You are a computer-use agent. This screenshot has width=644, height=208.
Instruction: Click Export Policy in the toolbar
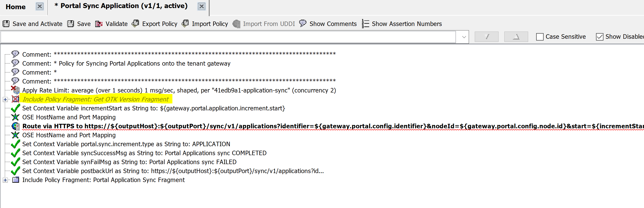pyautogui.click(x=154, y=24)
